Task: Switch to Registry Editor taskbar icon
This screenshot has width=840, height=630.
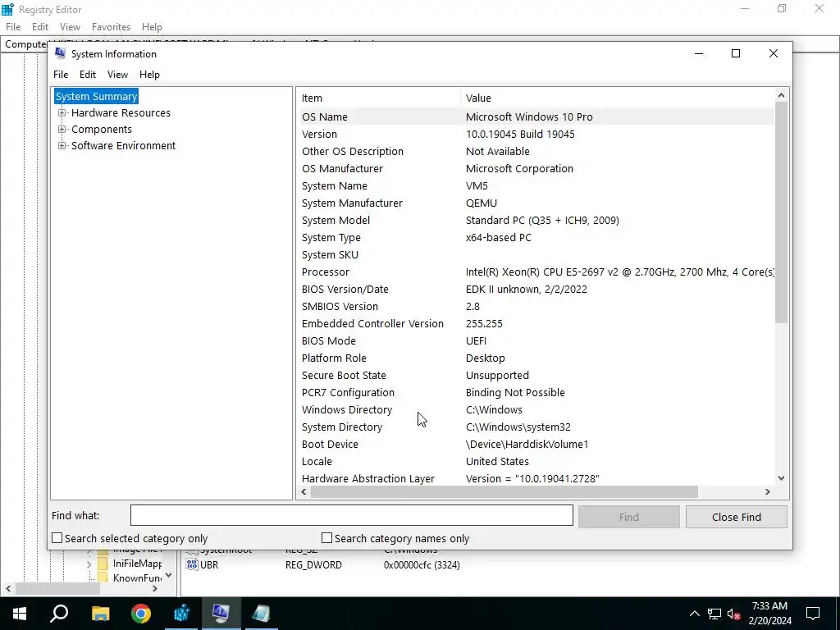Action: [181, 614]
